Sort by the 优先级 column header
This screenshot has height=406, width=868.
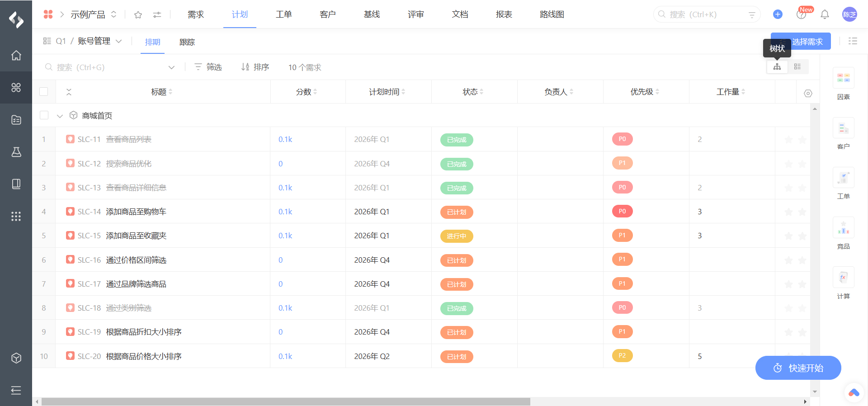[x=645, y=92]
